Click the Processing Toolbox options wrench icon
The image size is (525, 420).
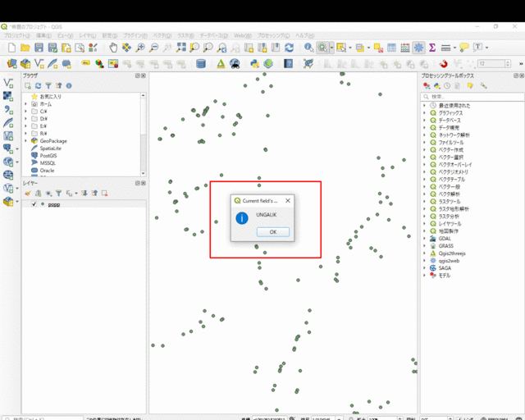[x=483, y=86]
